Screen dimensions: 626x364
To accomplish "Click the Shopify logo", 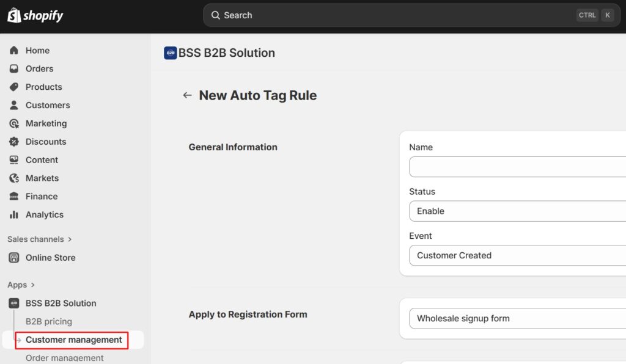I will click(35, 15).
